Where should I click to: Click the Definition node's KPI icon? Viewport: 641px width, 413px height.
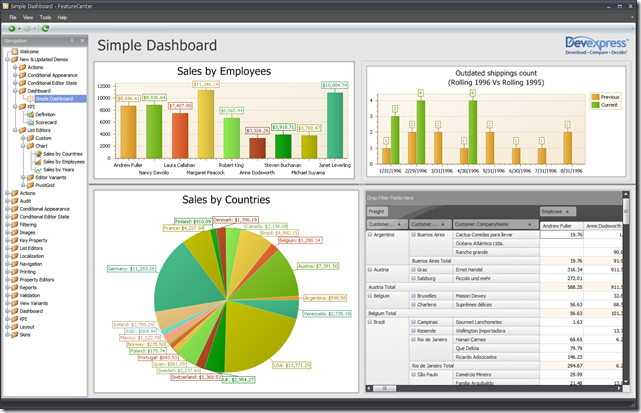tap(30, 114)
